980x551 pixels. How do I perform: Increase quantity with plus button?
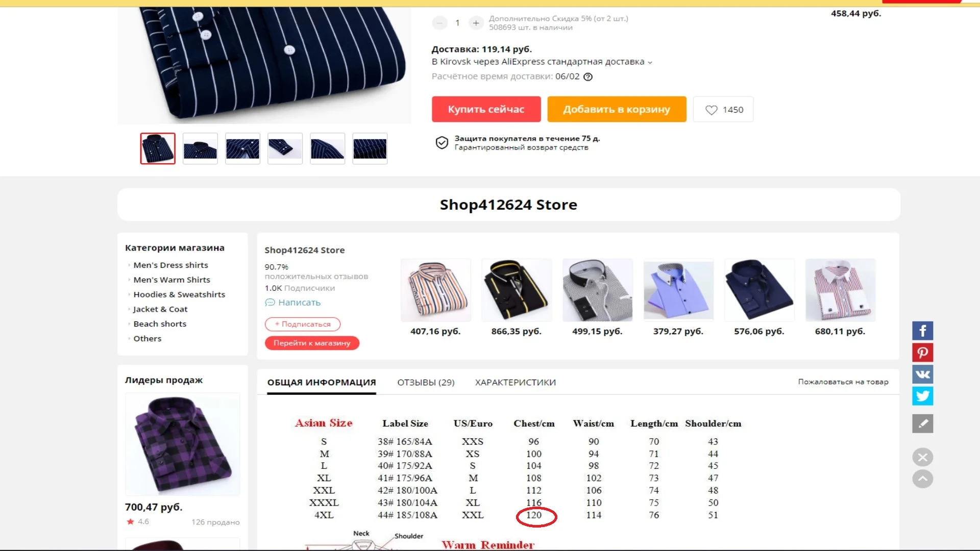click(x=476, y=23)
